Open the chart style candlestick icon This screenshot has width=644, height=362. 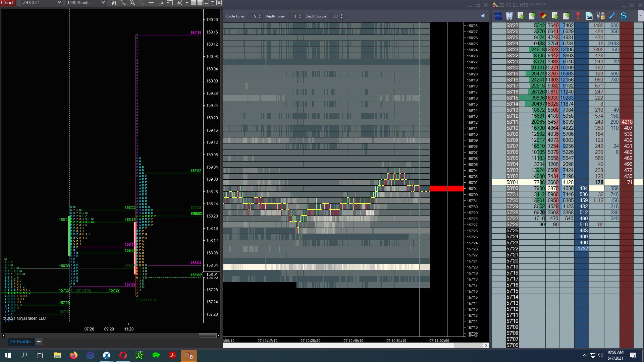[x=114, y=3]
